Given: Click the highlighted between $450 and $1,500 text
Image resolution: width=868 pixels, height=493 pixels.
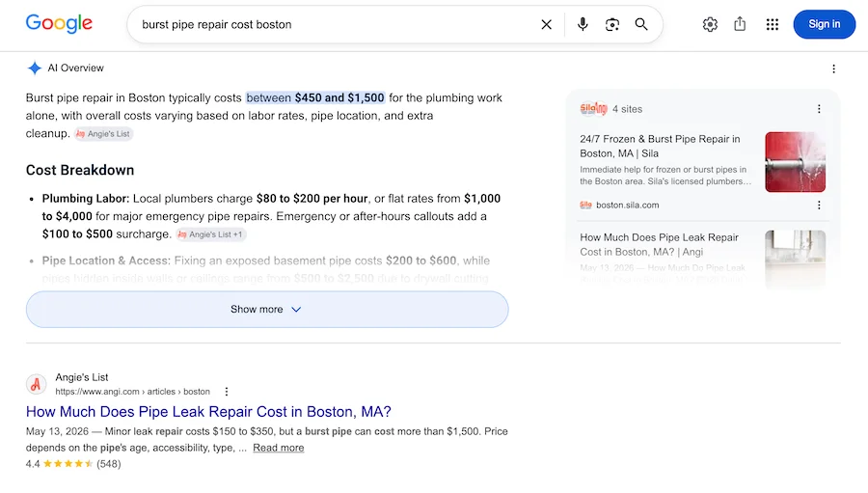Looking at the screenshot, I should click(x=315, y=98).
